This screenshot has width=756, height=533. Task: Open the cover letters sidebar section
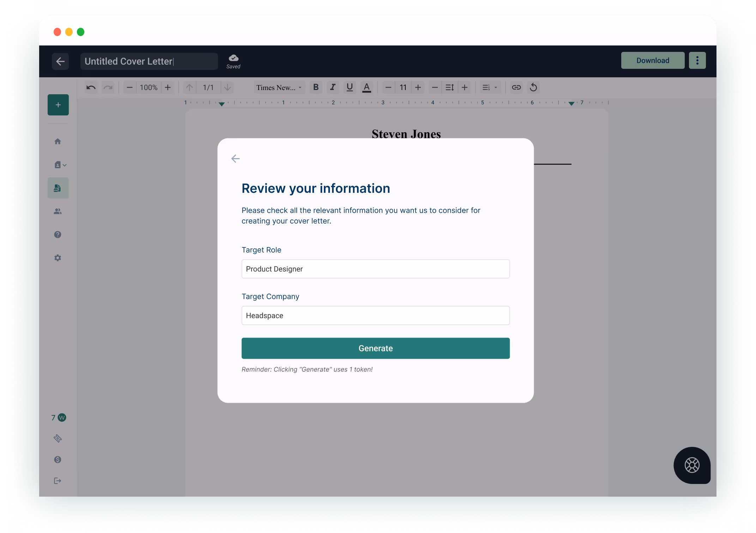(x=58, y=188)
